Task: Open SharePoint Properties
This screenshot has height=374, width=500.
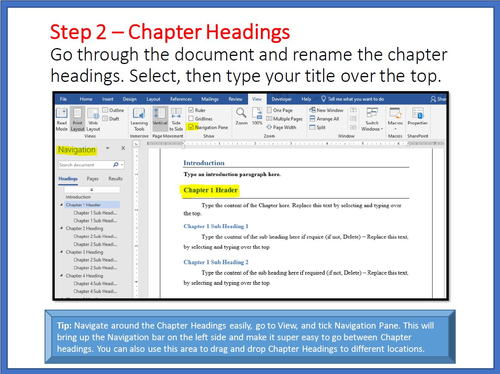Action: click(417, 116)
